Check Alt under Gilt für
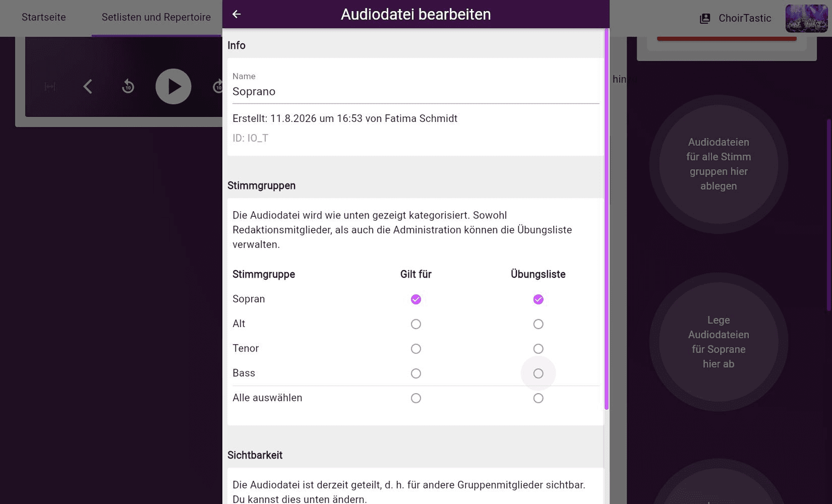832x504 pixels. click(x=416, y=324)
